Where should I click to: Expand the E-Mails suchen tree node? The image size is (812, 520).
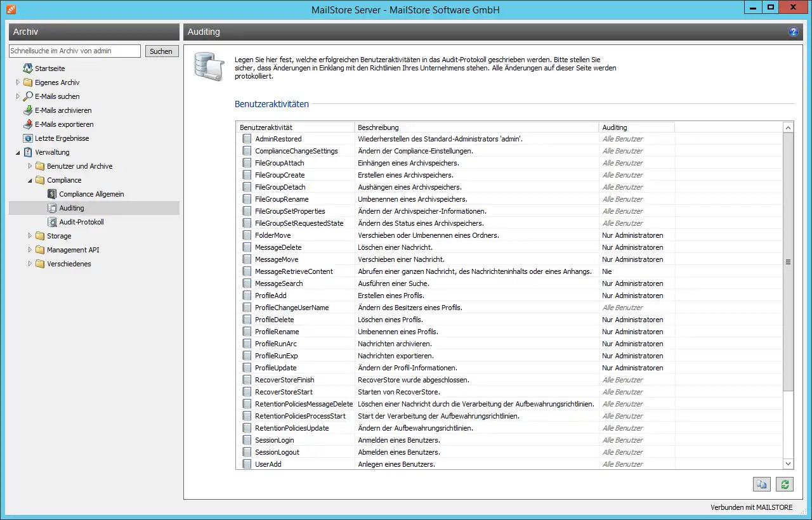[x=18, y=96]
